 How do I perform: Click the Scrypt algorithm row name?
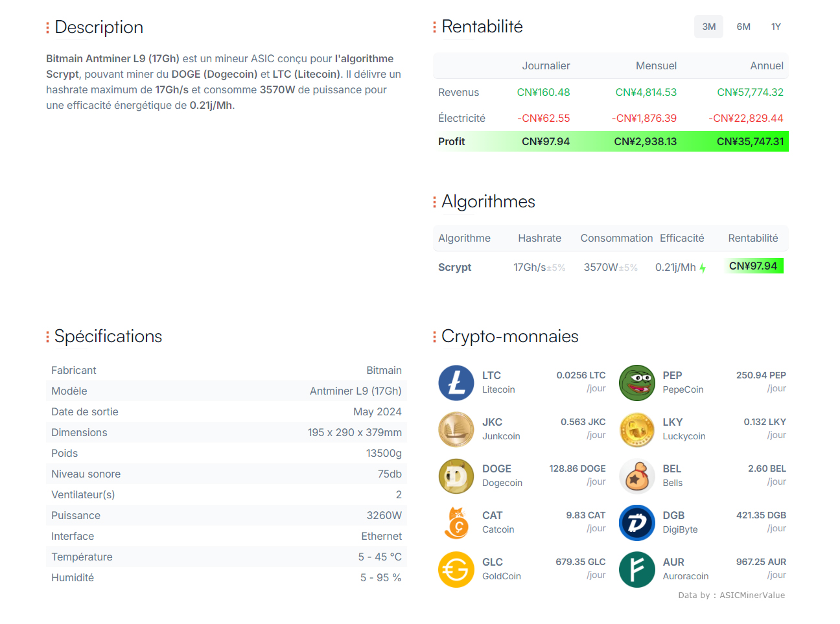pos(454,267)
